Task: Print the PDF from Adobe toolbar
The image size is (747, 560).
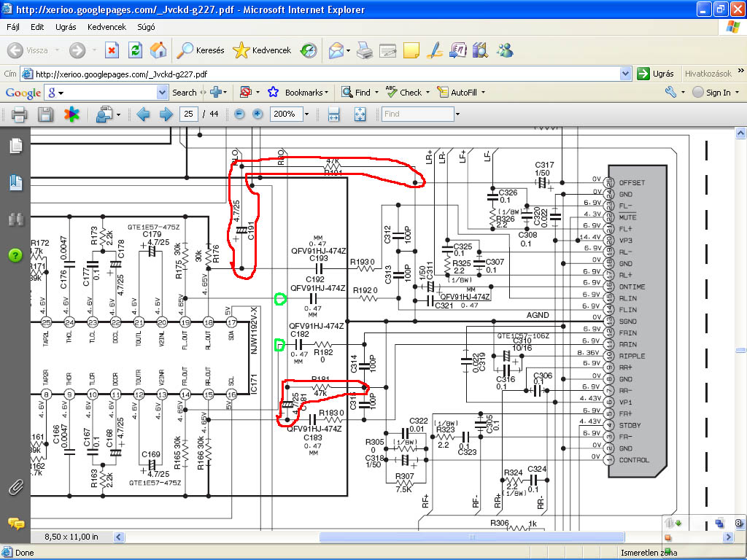Action: pyautogui.click(x=19, y=114)
